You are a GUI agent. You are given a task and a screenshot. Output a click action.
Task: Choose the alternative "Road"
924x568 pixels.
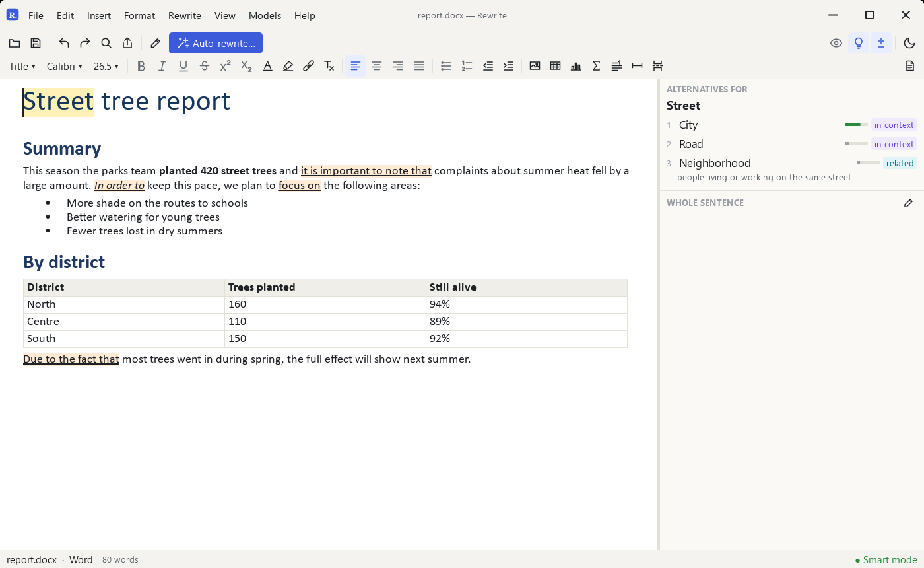(791, 144)
